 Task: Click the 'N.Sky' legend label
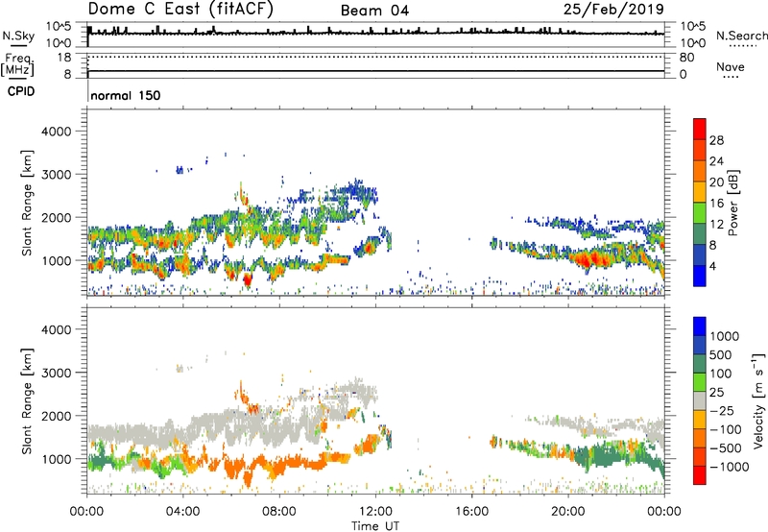tap(18, 36)
